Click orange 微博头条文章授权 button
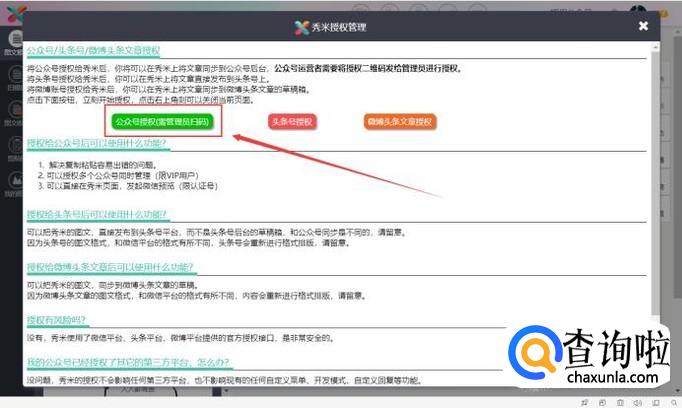The image size is (682, 408). click(x=400, y=122)
